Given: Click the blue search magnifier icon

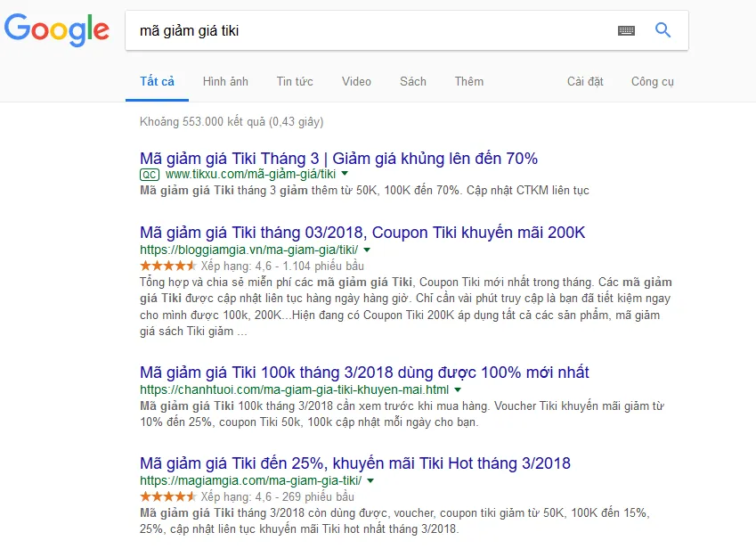Looking at the screenshot, I should pos(663,30).
